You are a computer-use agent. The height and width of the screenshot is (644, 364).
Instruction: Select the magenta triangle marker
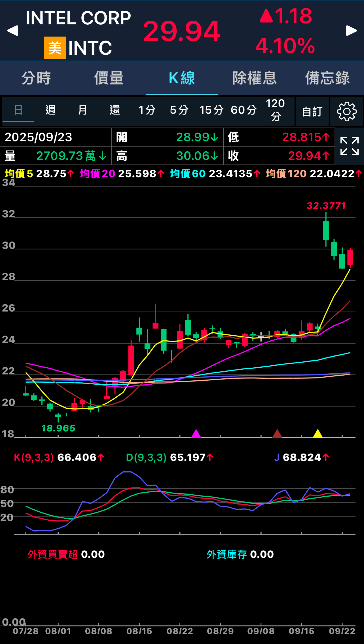pyautogui.click(x=196, y=433)
